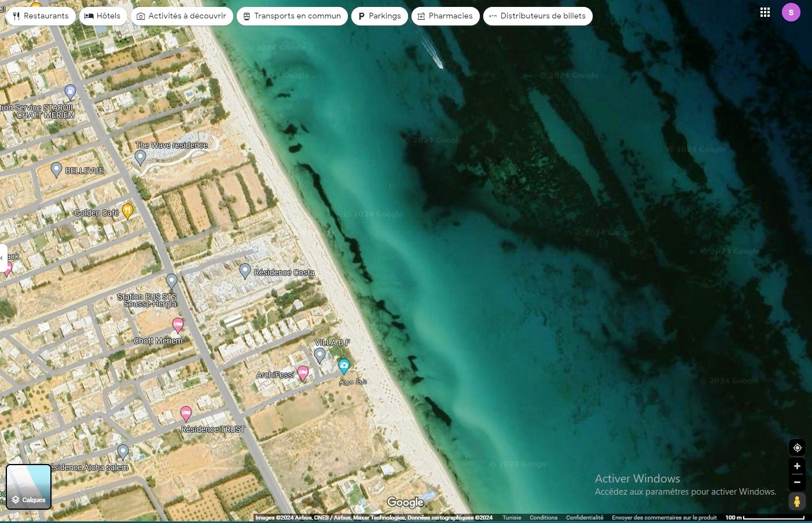Expand the collapsed side panel arrow
This screenshot has height=523, width=812.
pos(3,257)
